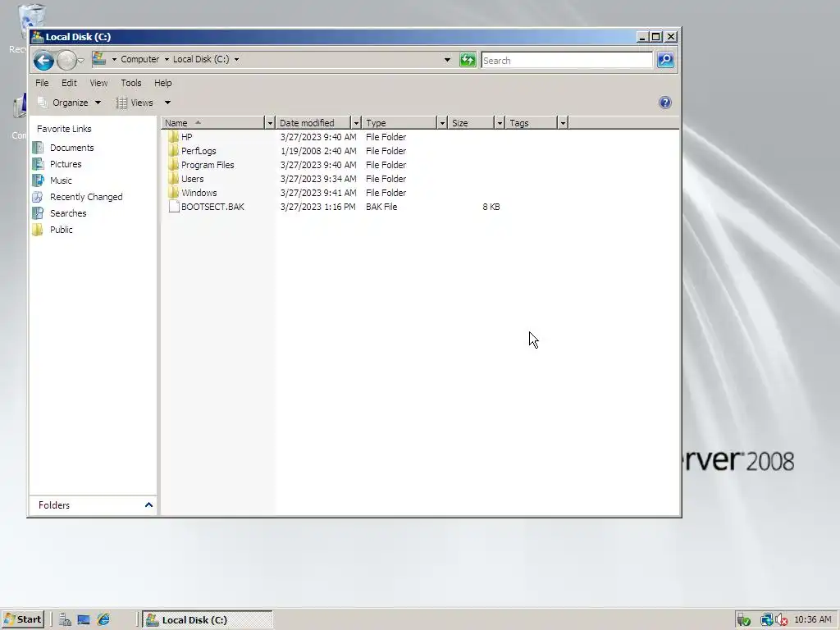840x630 pixels.
Task: Launch Server Manager from quick launch
Action: coord(65,620)
